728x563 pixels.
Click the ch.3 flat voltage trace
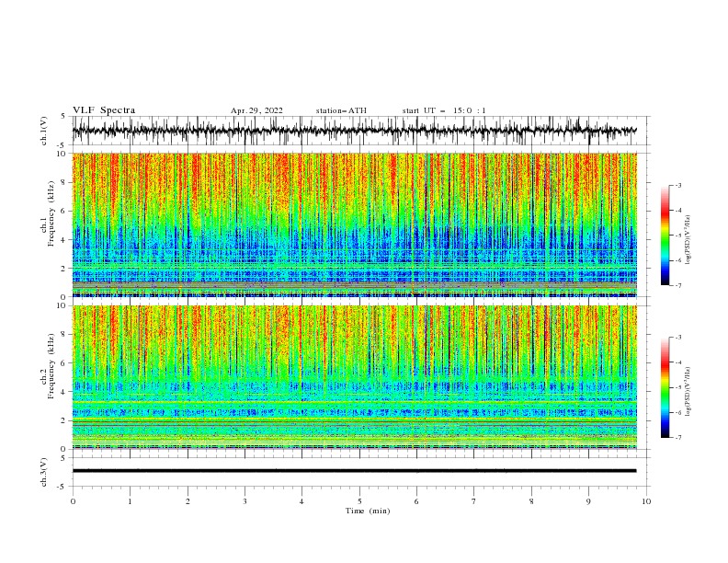(x=354, y=471)
